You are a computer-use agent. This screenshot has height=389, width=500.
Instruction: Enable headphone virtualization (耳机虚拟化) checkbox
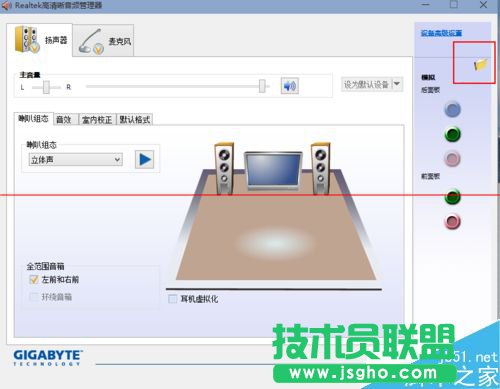(x=173, y=299)
